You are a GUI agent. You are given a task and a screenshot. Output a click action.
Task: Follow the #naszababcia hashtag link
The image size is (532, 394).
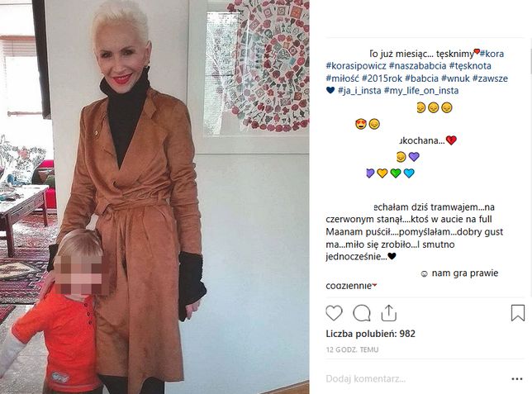tap(418, 66)
